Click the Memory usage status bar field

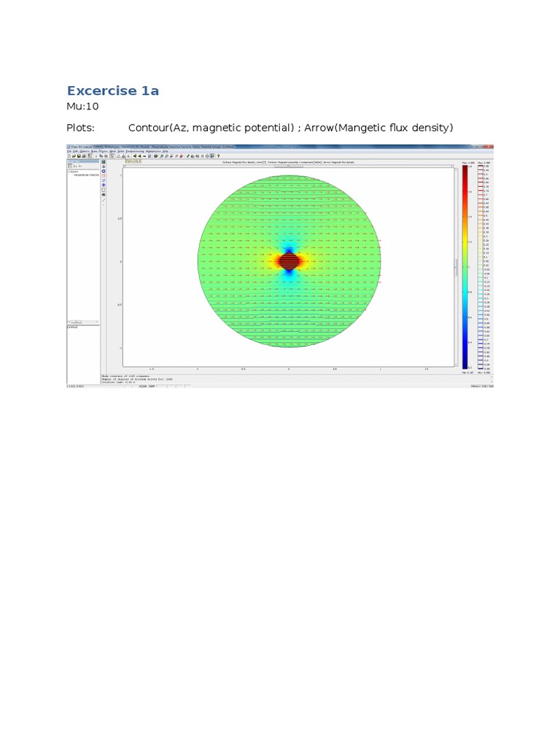tap(482, 387)
